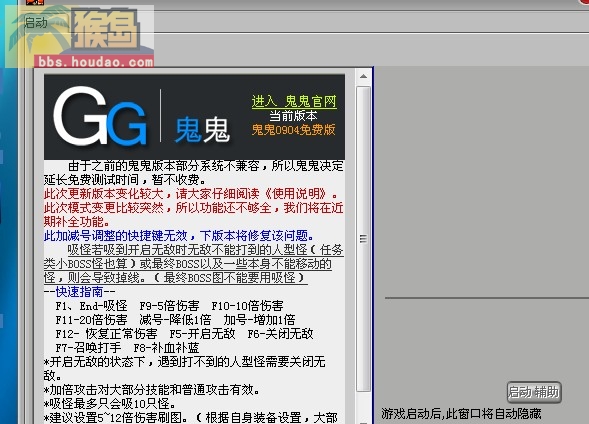Click the F11-20倍伤害 hotkey text
Viewport: 589px width, 424px height.
91,320
